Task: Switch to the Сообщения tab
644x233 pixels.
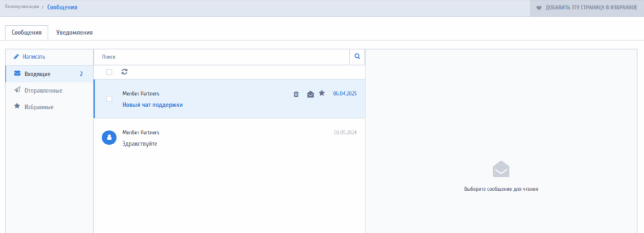Action: pos(26,33)
